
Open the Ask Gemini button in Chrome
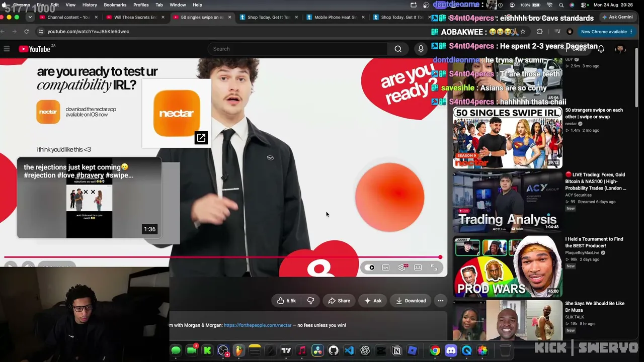(617, 17)
